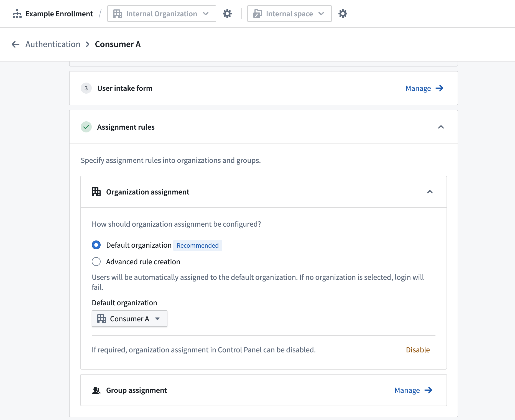Click the arrow next to User intake form Manage
515x420 pixels.
[439, 88]
